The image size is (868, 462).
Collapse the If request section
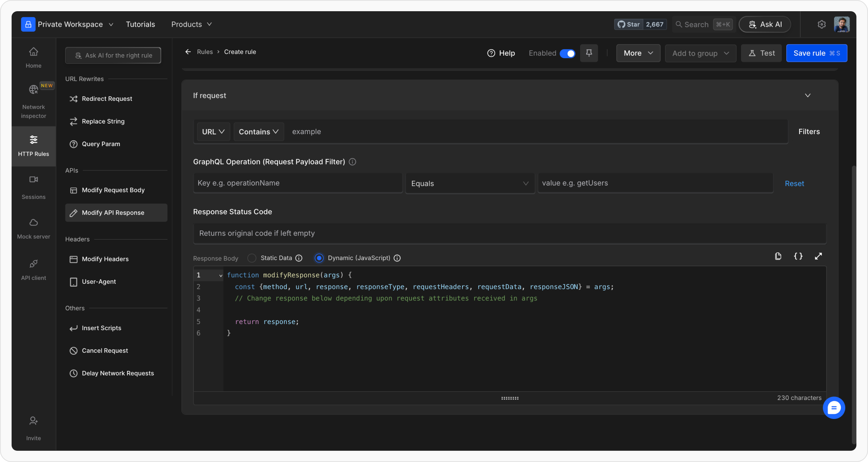click(808, 95)
